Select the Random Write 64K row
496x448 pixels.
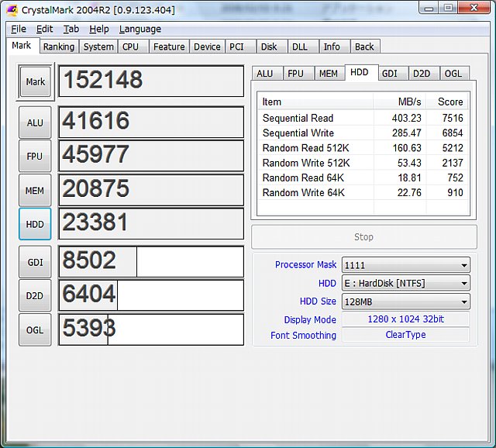click(x=363, y=192)
